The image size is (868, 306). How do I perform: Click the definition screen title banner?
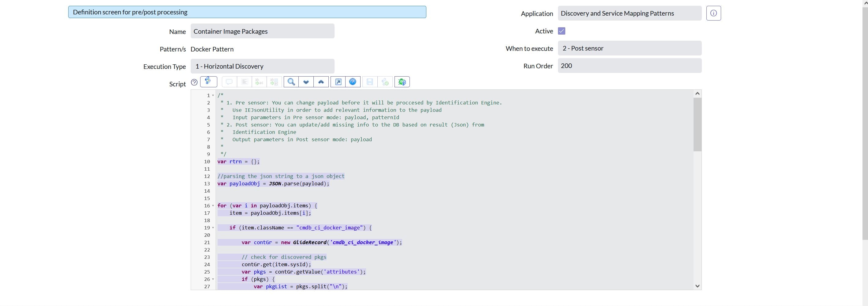(x=247, y=12)
